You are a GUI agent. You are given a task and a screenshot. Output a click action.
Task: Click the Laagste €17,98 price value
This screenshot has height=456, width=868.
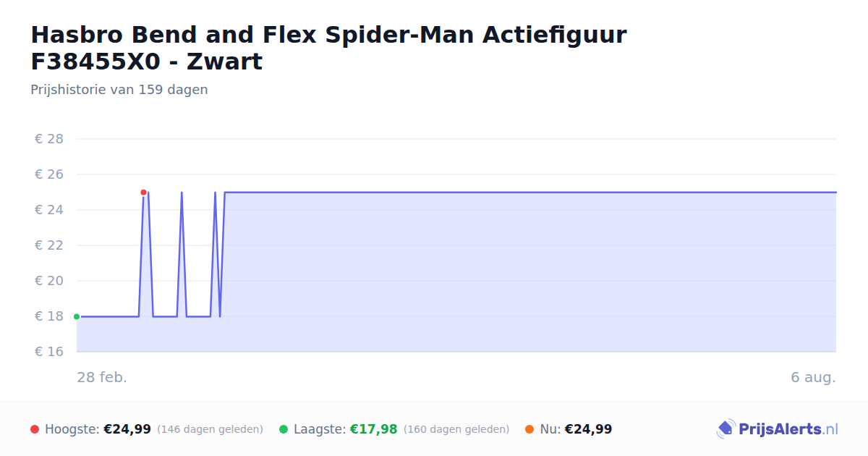pos(374,429)
